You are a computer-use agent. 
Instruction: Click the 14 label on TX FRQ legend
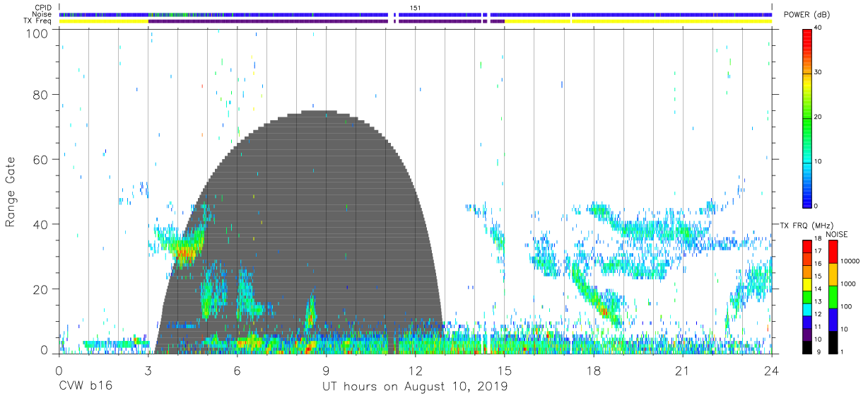[x=818, y=289]
